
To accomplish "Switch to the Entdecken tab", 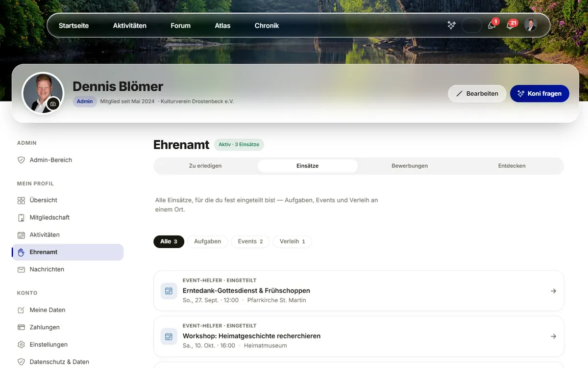I will coord(512,166).
